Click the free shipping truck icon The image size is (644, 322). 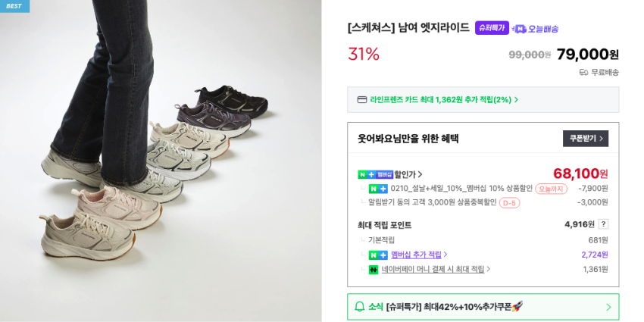coord(583,73)
